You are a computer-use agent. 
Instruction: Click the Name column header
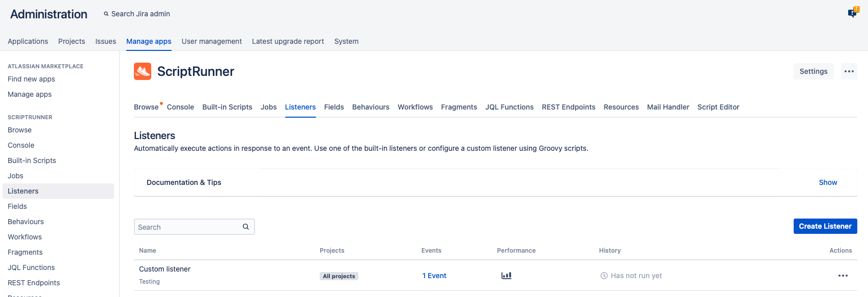[148, 251]
